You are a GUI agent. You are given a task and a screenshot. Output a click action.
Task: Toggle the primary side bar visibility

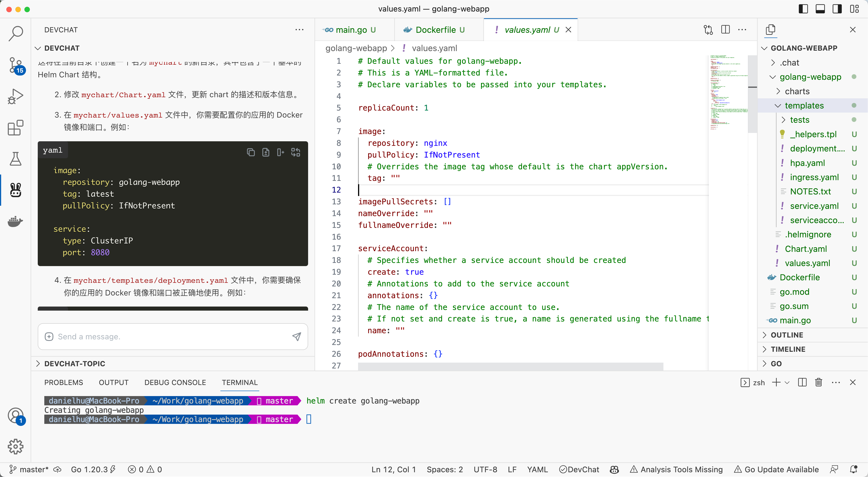point(803,9)
